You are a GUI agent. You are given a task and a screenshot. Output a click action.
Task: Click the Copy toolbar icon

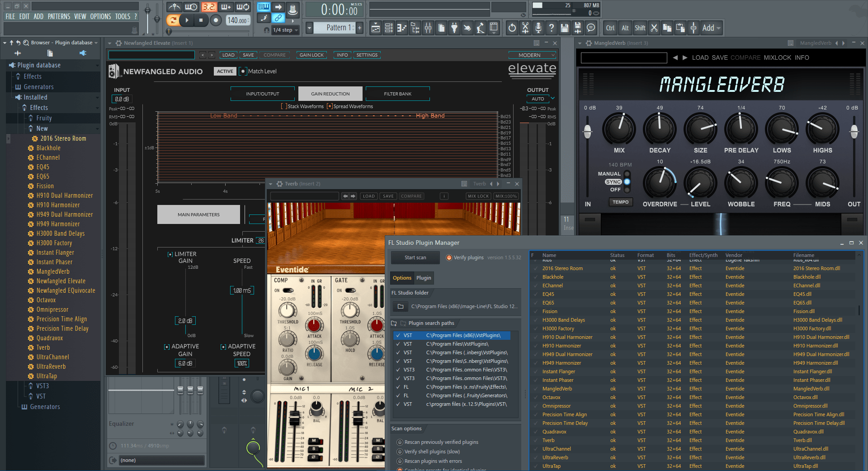coord(667,28)
